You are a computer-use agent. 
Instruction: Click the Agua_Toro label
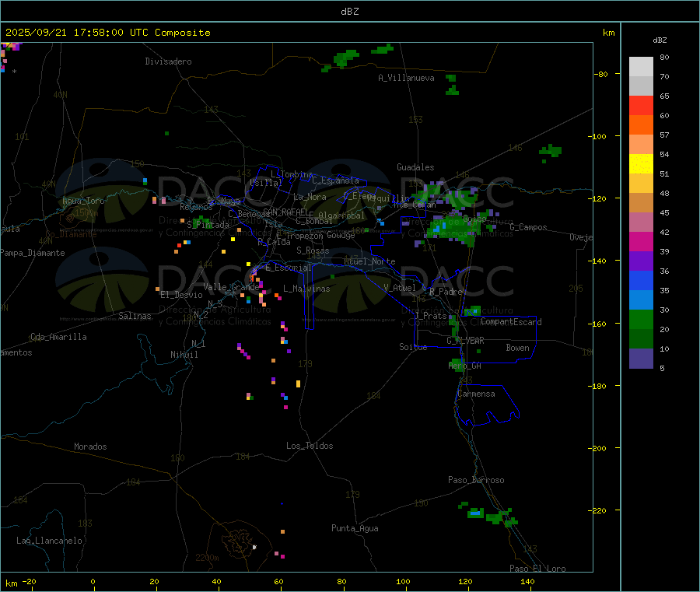(x=83, y=201)
